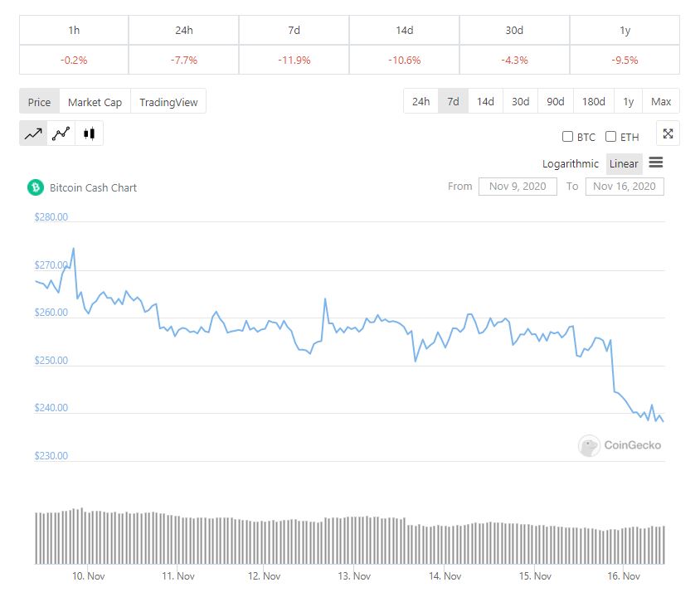Click the Bitcoin Cash Chart title

93,188
